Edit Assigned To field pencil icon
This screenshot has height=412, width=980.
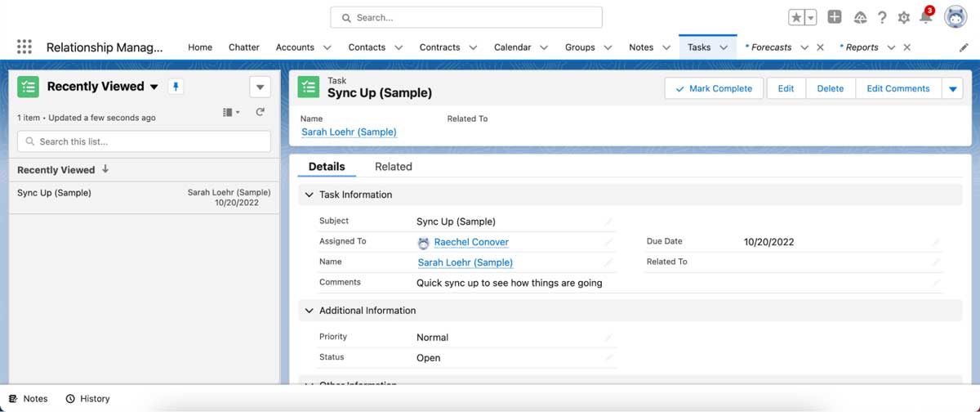[x=608, y=242]
